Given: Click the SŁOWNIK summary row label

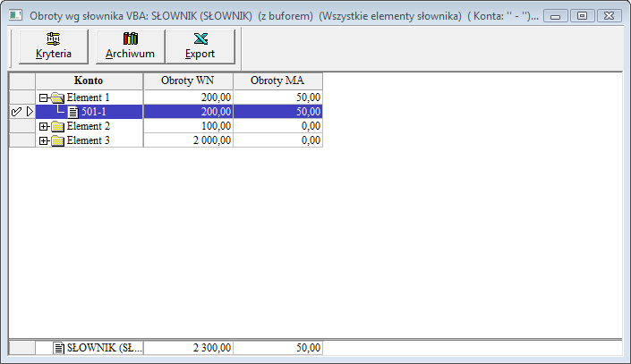Looking at the screenshot, I should click(104, 348).
